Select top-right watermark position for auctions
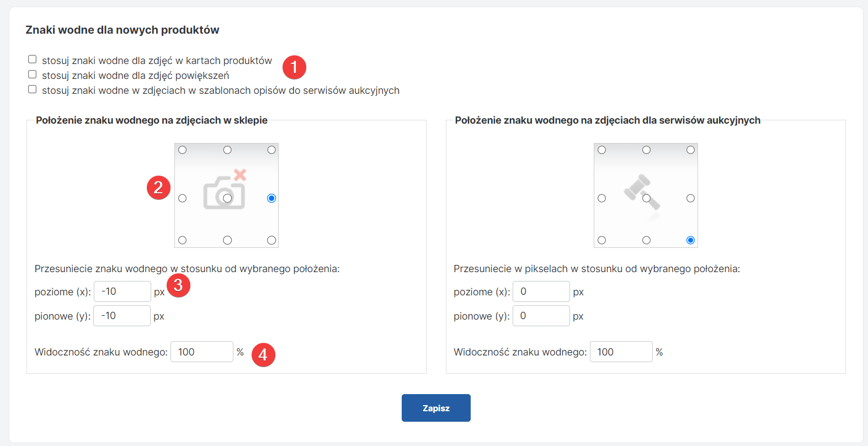Screen dimensions: 868x446 point(690,150)
